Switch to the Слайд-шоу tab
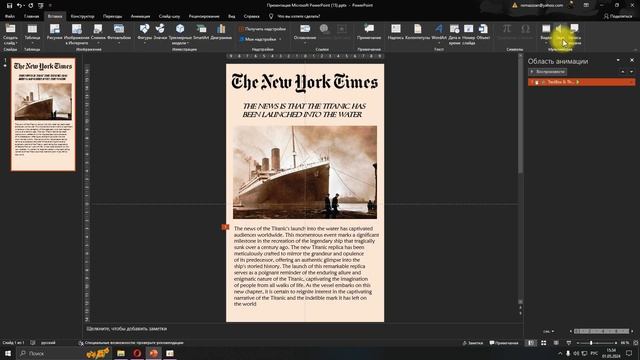The height and width of the screenshot is (360, 640). coord(169,16)
